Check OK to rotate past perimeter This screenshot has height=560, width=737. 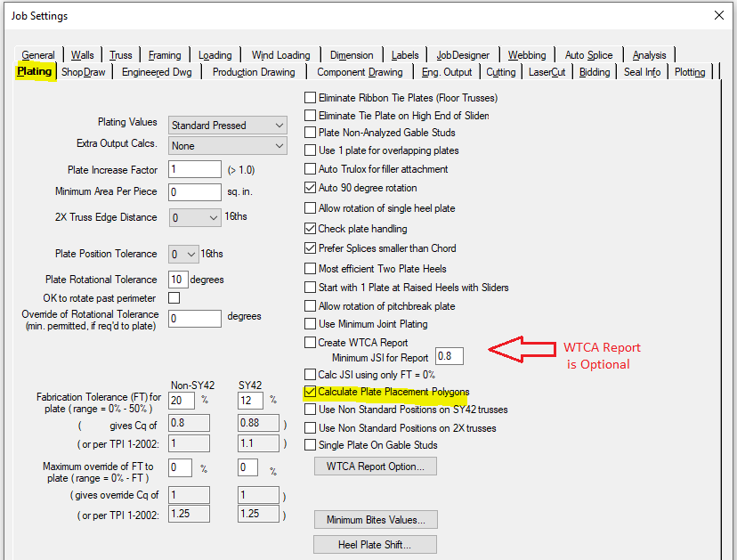click(174, 298)
